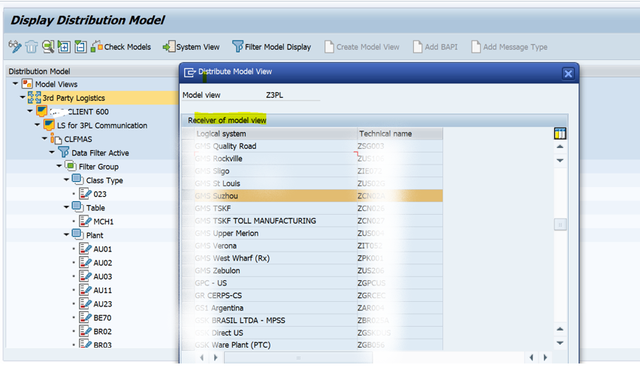Viewport: 640px width, 368px height.
Task: Collapse the Class Type node
Action: tap(67, 180)
